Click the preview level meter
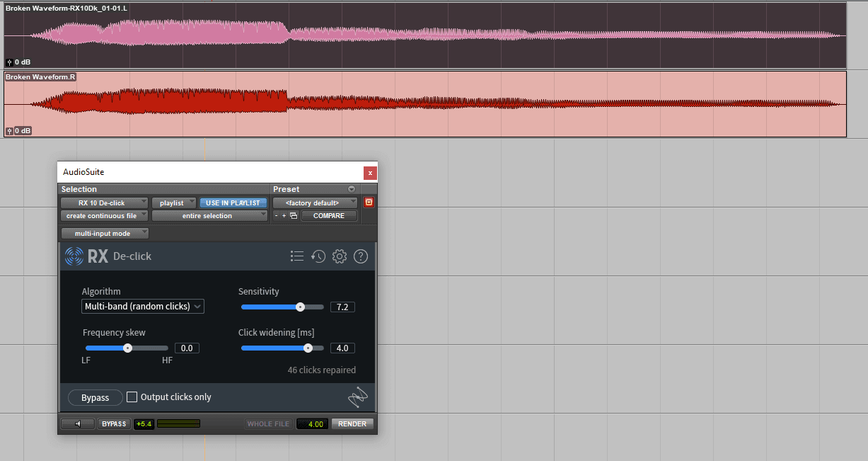 click(x=178, y=424)
